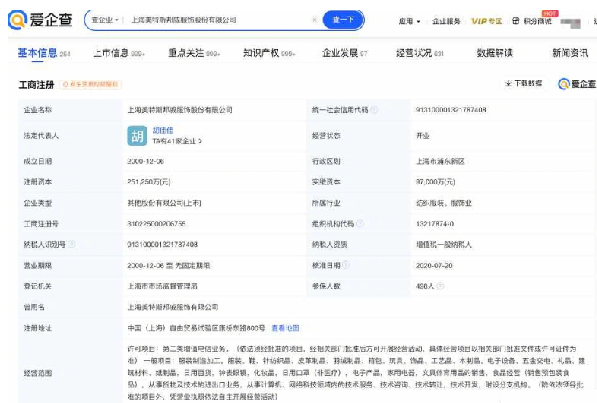
Task: Click the help icon beside 统一社会信用代码
Action: coord(374,110)
